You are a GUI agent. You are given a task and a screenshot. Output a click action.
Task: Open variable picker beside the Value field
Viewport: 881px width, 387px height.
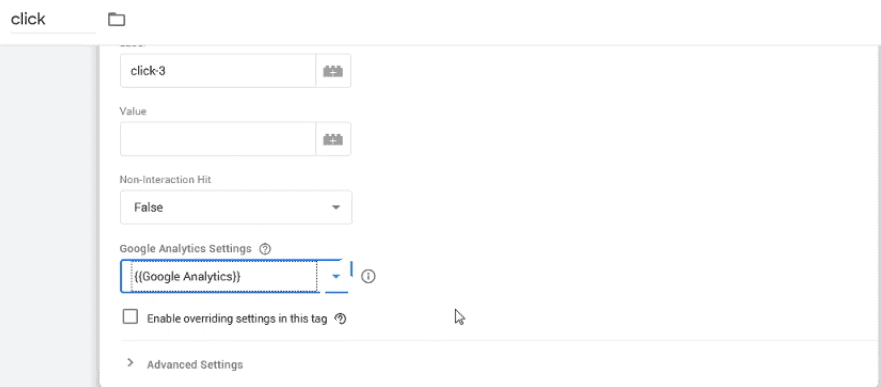pos(333,139)
